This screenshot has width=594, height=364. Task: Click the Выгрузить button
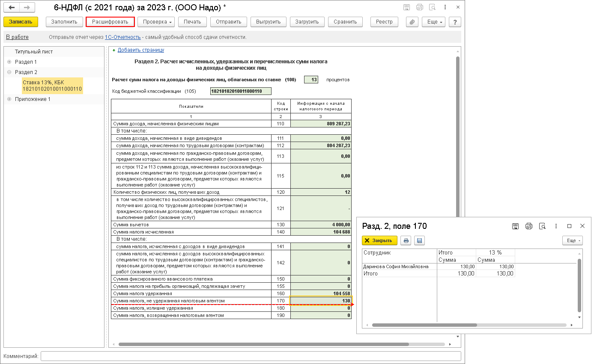tap(269, 22)
